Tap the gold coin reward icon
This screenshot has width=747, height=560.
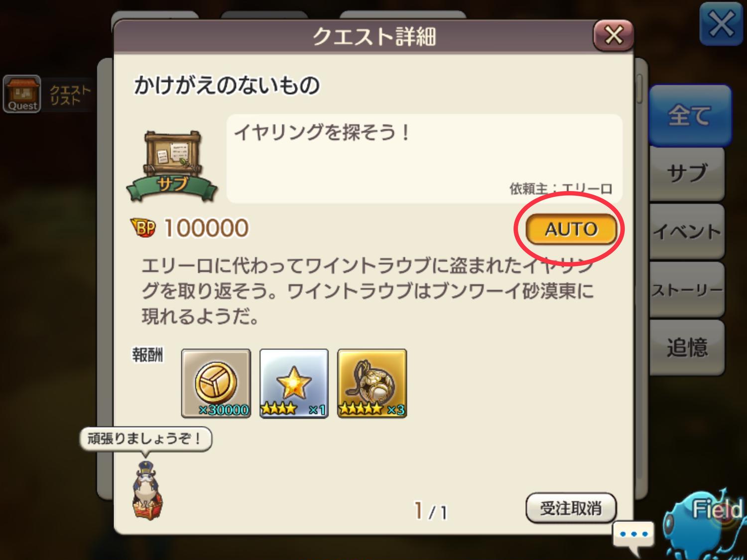[216, 383]
